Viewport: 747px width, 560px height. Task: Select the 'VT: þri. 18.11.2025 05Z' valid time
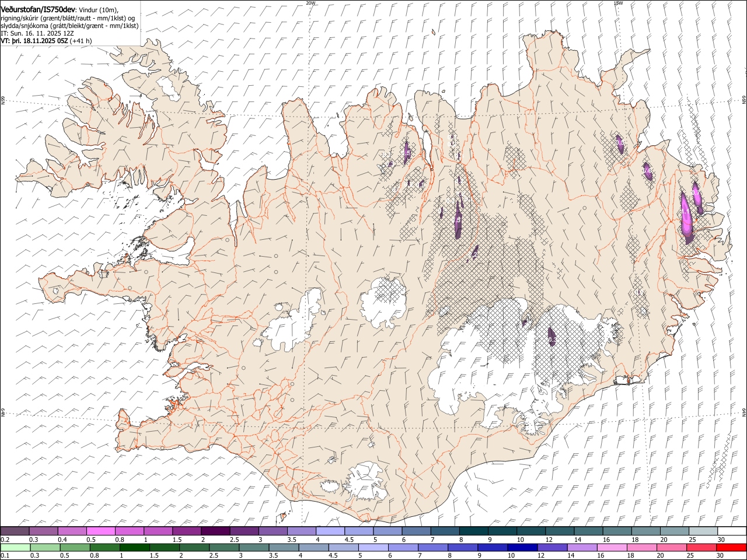(x=35, y=41)
